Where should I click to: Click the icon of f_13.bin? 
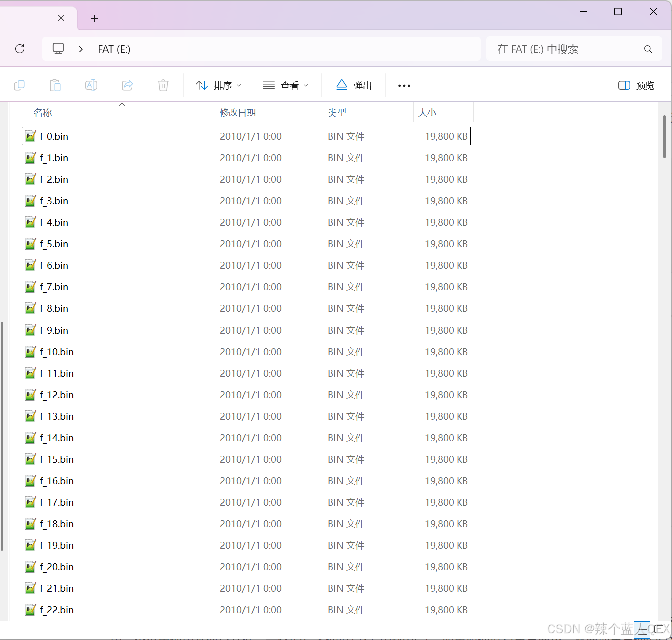[31, 416]
